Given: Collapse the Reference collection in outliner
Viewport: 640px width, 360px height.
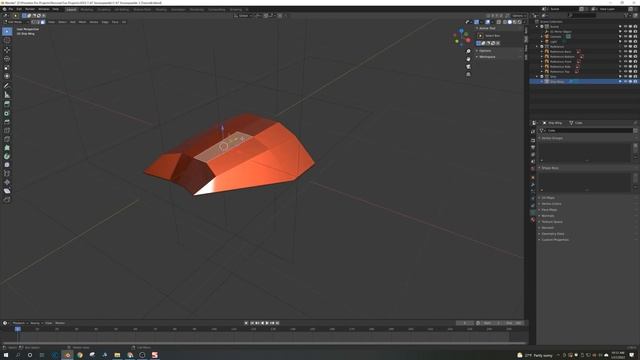Looking at the screenshot, I should (537, 47).
